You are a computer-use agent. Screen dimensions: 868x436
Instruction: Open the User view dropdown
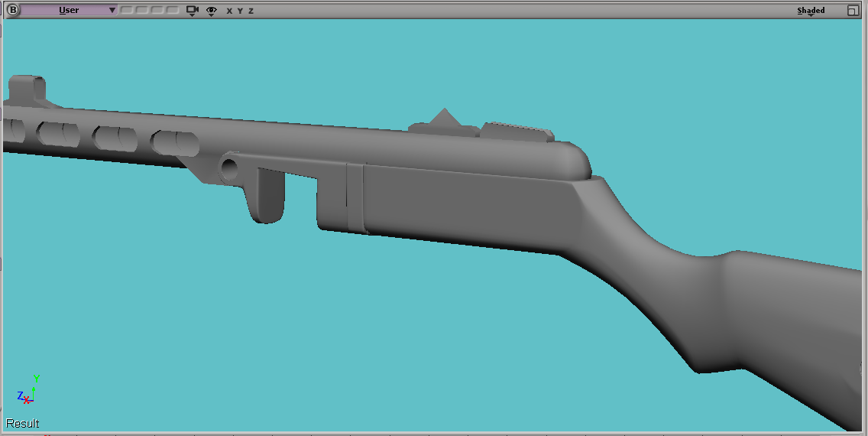pyautogui.click(x=69, y=10)
